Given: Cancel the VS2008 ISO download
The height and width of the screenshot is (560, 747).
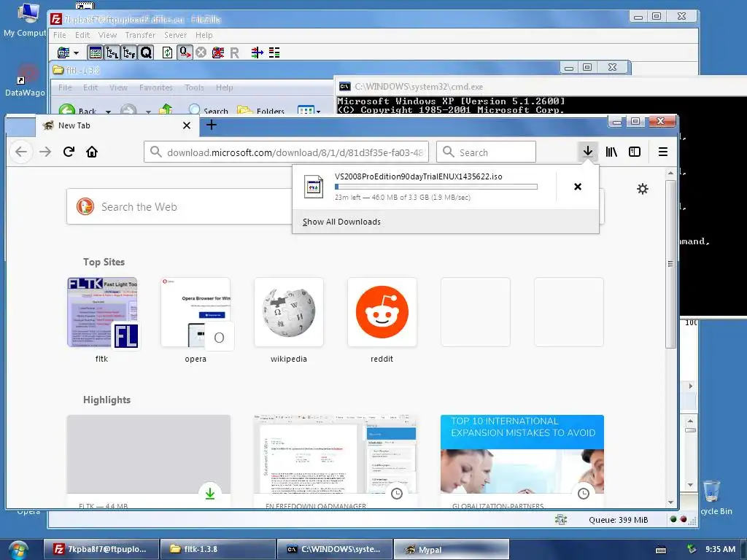Looking at the screenshot, I should point(578,187).
